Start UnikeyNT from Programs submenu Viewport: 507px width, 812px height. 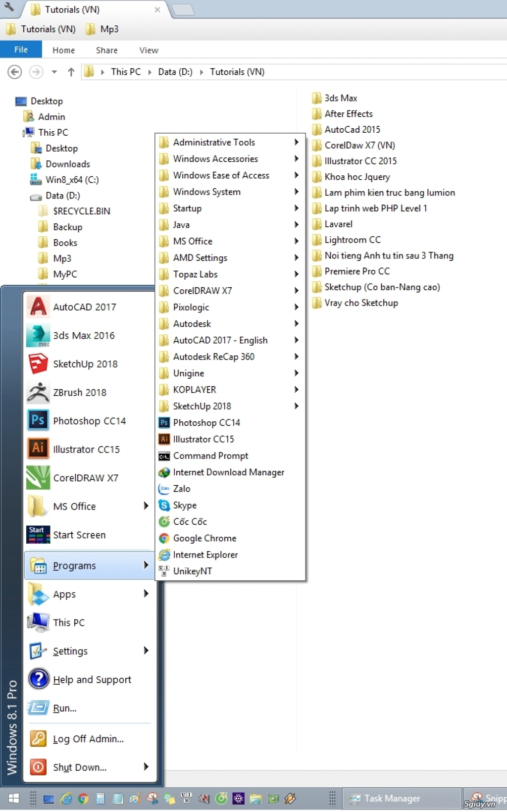point(231,571)
